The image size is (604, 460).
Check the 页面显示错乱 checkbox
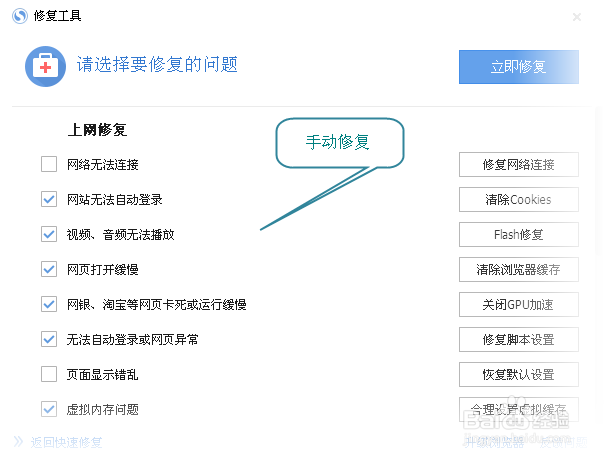point(49,374)
